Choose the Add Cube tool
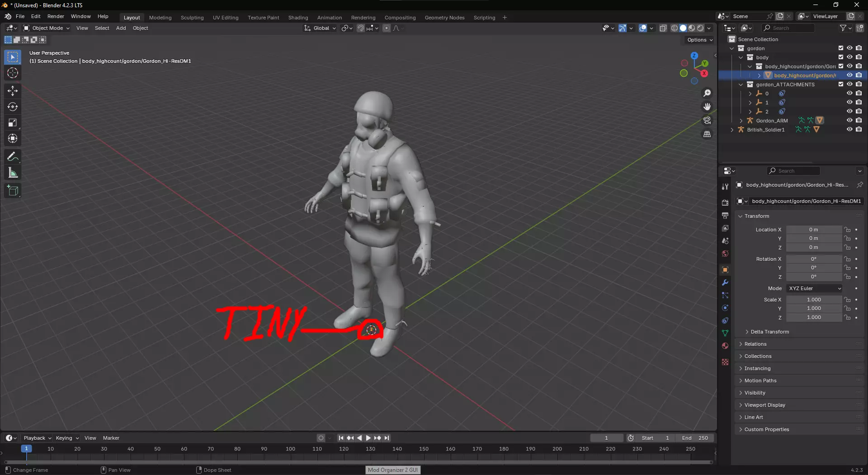The width and height of the screenshot is (868, 475). click(13, 191)
